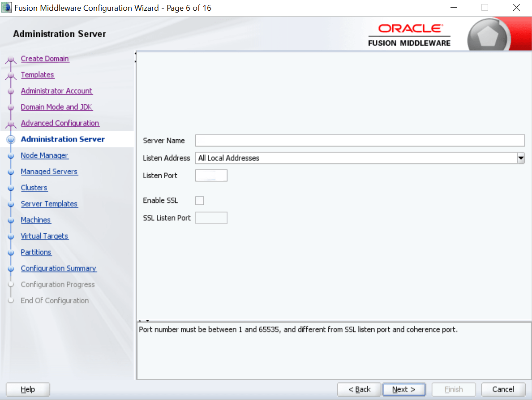532x400 pixels.
Task: Click the port number validation message text
Action: tap(298, 329)
